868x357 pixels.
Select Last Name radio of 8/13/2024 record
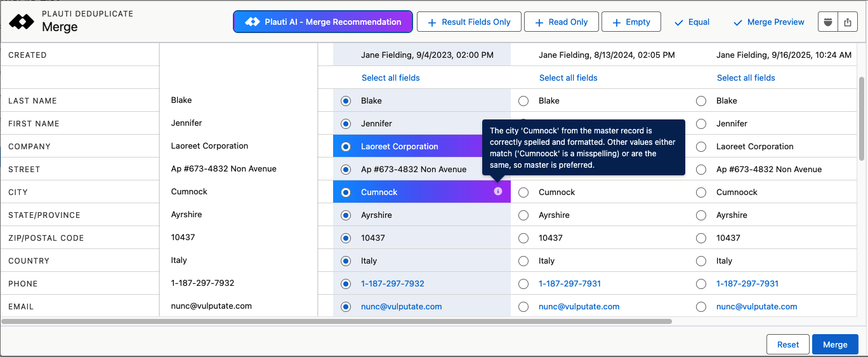[x=523, y=100]
